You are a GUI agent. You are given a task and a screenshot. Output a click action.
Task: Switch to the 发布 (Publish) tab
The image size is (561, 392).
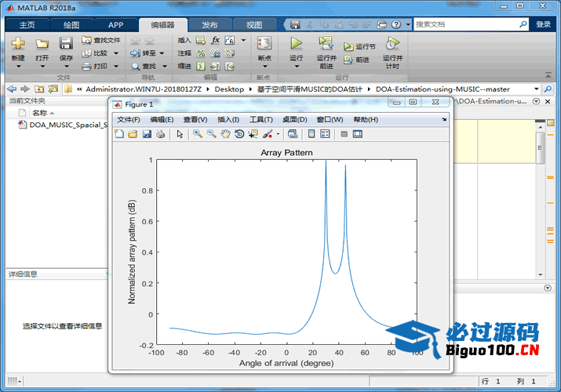point(209,25)
